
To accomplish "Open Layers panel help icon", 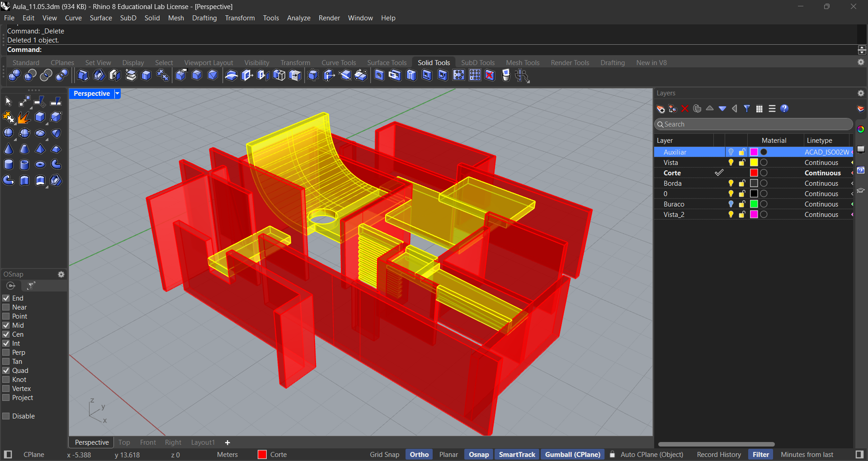I will [x=784, y=108].
